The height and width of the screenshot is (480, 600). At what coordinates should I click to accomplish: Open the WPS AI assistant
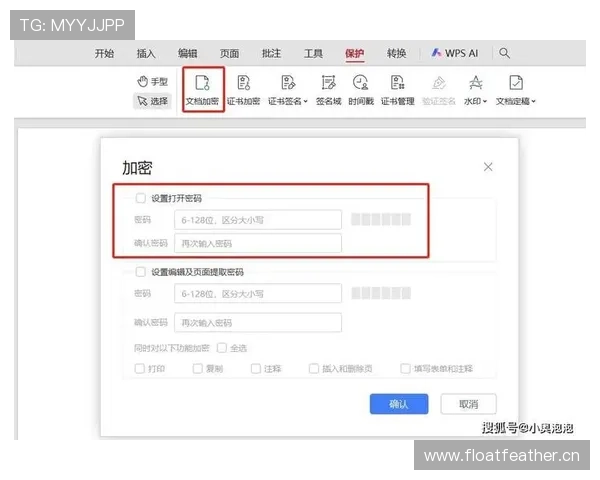(x=455, y=53)
